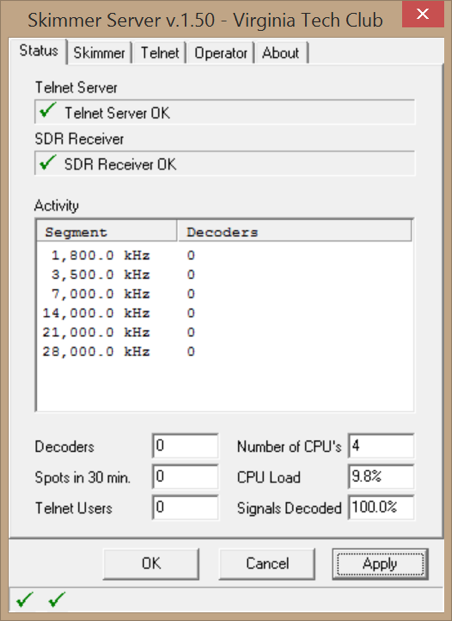Screen dimensions: 452x621
Task: Select the 21,000.0 kHz segment row
Action: (224, 332)
